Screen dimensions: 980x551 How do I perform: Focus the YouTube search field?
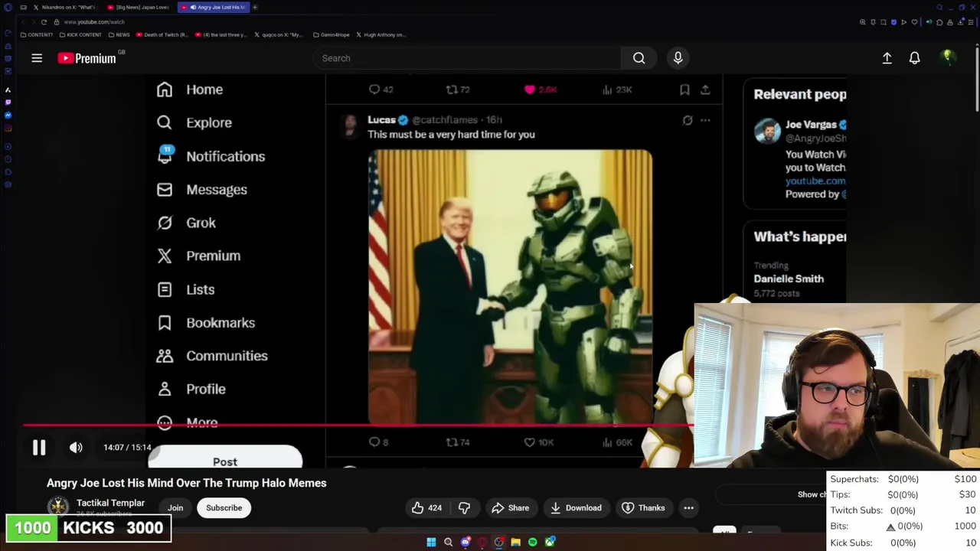pyautogui.click(x=467, y=58)
